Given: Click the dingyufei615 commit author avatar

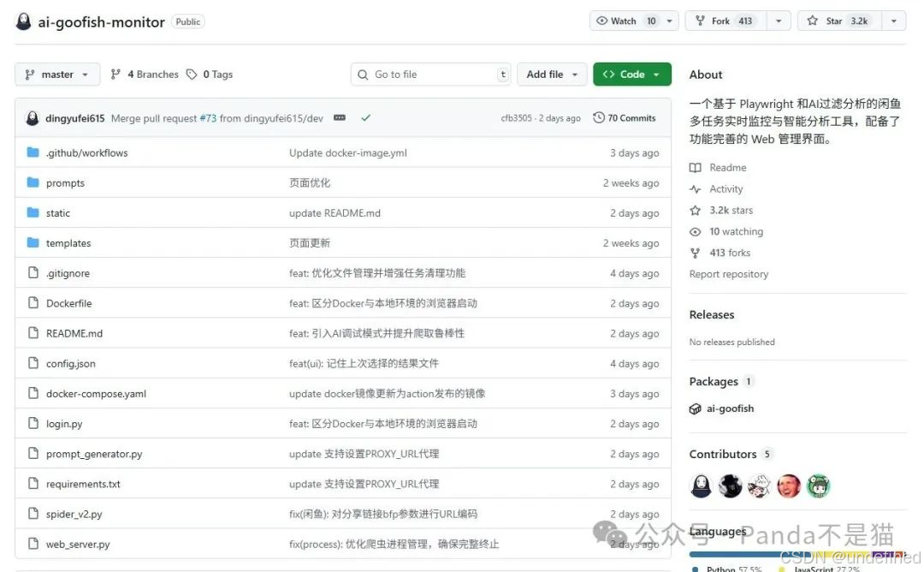Looking at the screenshot, I should (33, 118).
